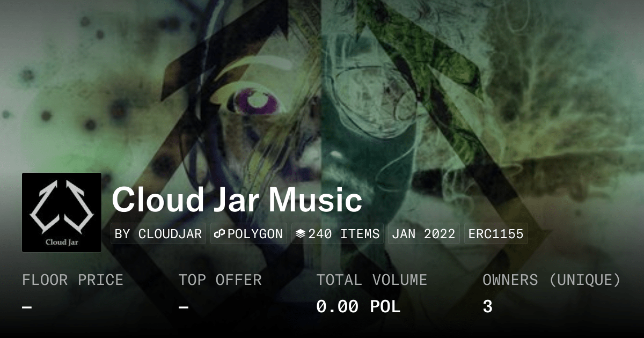
Task: Select the POLYGON chain badge text
Action: click(x=255, y=234)
